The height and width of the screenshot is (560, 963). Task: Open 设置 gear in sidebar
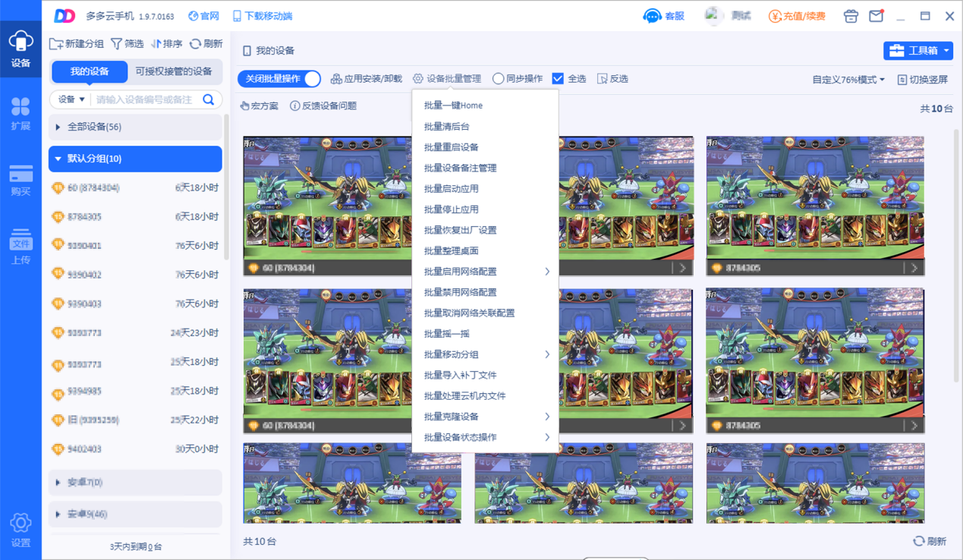20,530
